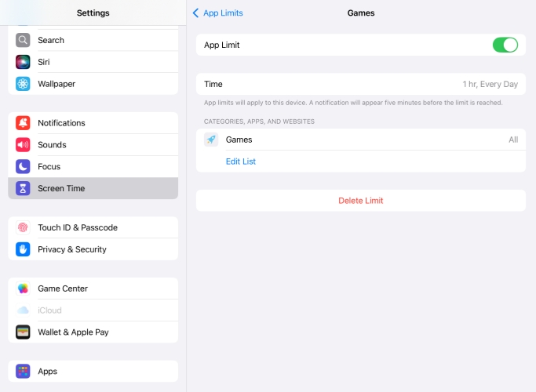Viewport: 536px width, 392px height.
Task: Open the Search settings row
Action: [x=93, y=40]
